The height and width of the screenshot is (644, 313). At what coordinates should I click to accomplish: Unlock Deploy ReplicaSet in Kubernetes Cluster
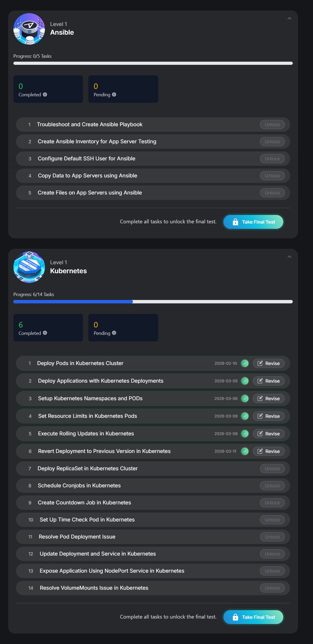pyautogui.click(x=272, y=468)
